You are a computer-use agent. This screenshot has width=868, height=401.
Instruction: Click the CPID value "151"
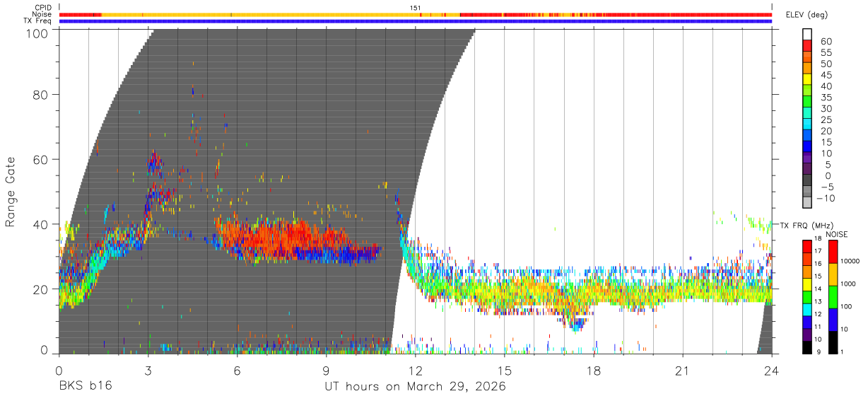(x=416, y=8)
